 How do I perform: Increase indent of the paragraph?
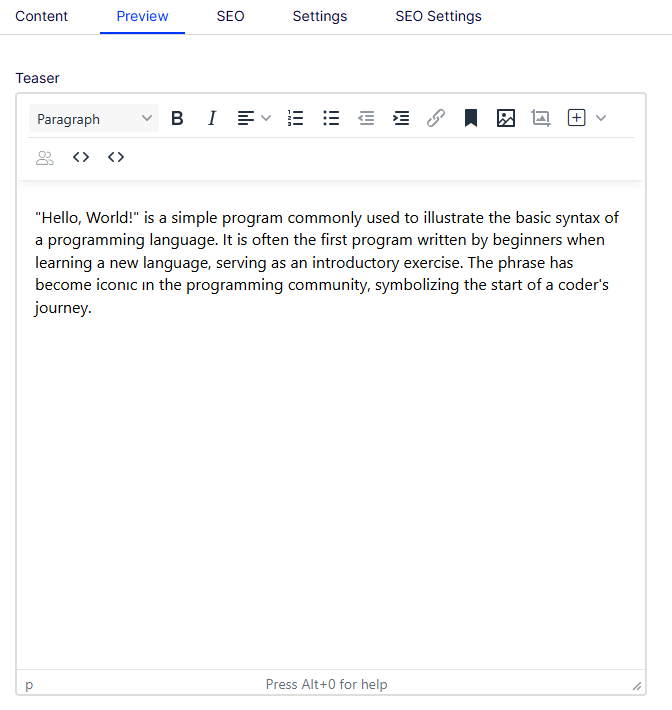(x=401, y=119)
